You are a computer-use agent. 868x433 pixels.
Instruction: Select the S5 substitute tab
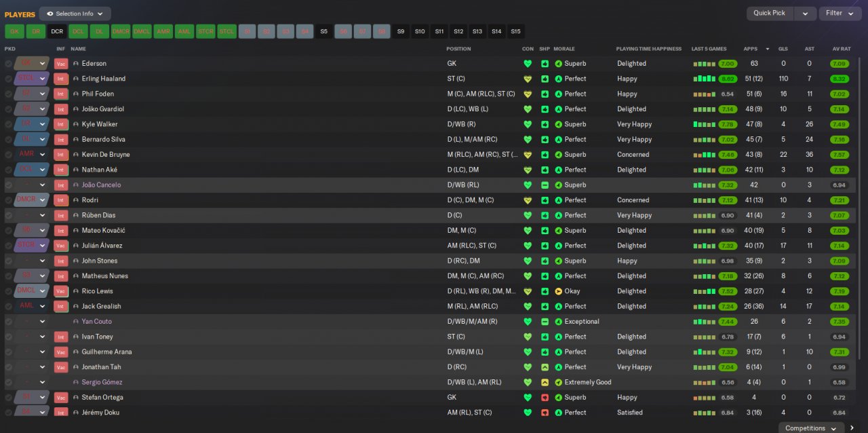323,31
